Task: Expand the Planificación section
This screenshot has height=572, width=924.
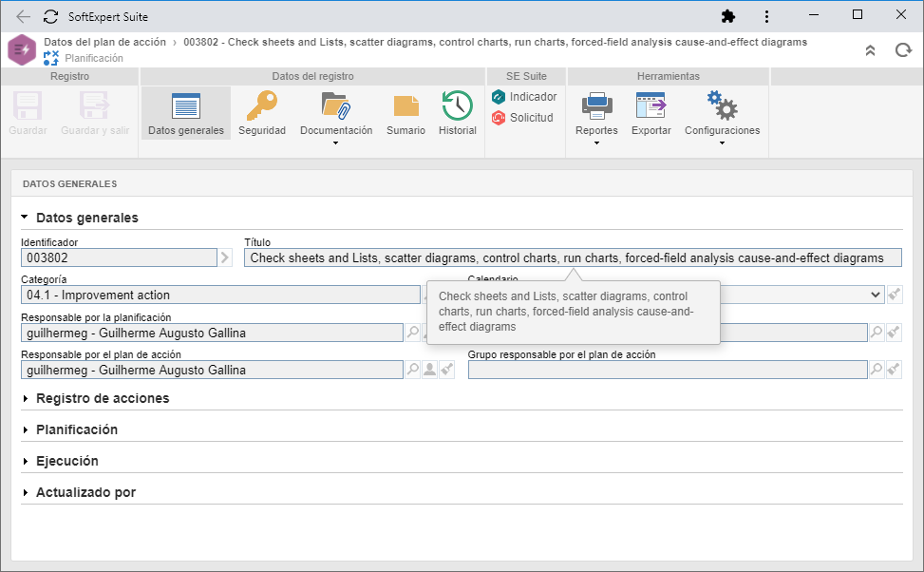Action: tap(26, 429)
